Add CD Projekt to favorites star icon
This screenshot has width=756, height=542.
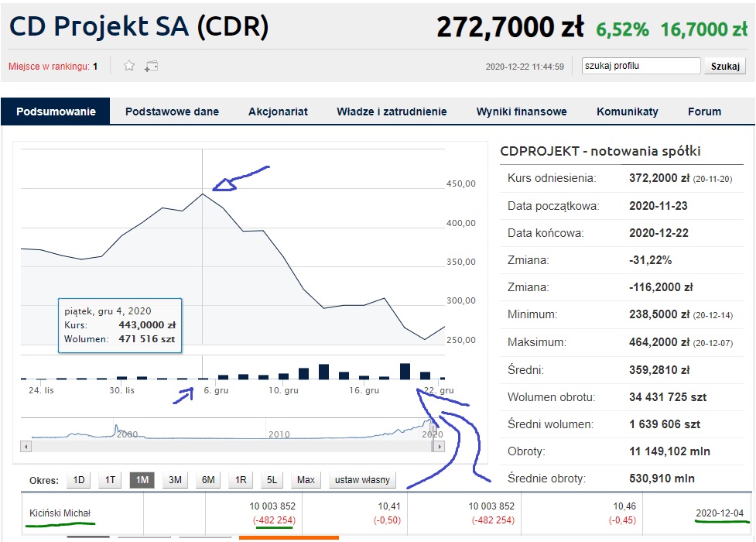pyautogui.click(x=128, y=66)
